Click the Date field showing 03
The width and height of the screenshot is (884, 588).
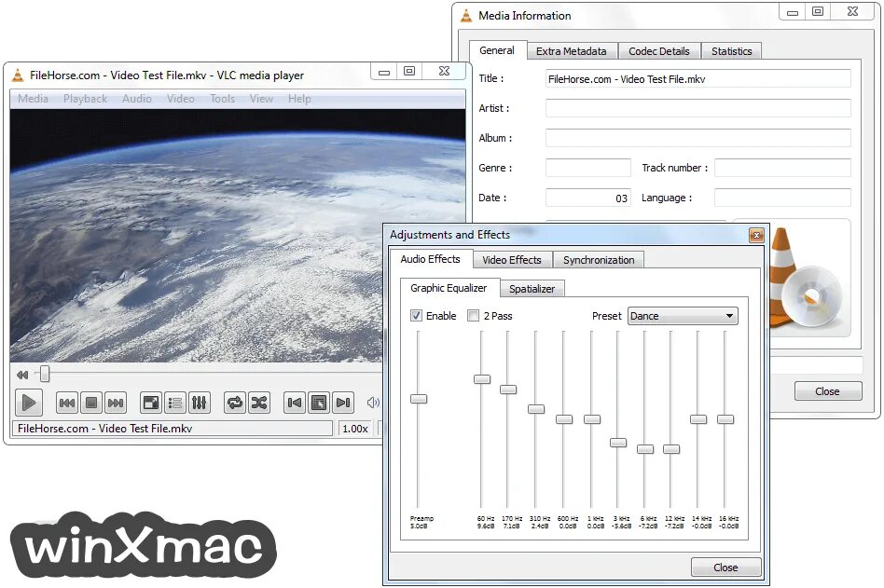[x=588, y=198]
